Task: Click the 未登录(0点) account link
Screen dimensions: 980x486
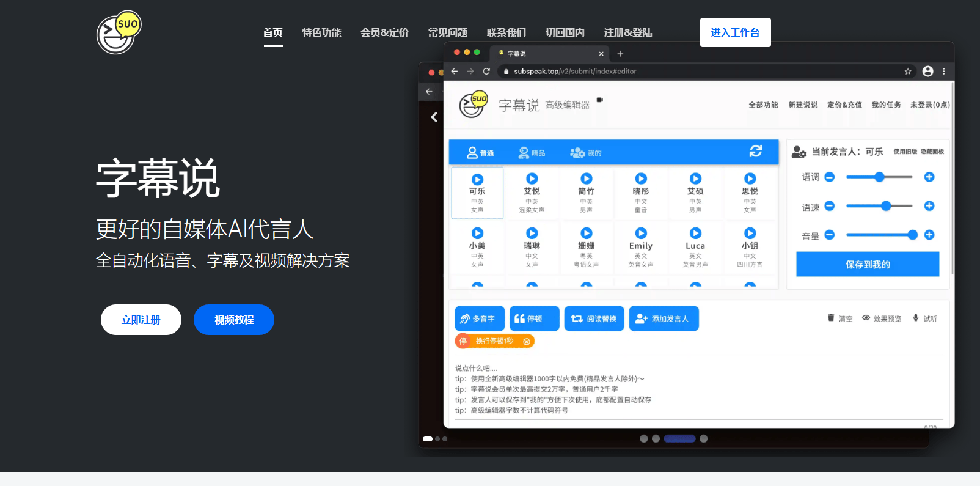Action: (930, 105)
